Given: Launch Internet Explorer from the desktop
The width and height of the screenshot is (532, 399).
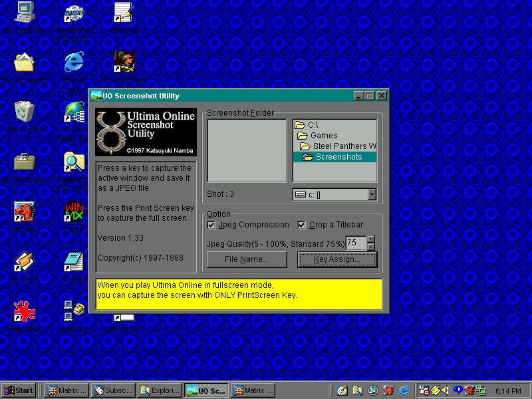Looking at the screenshot, I should [74, 63].
